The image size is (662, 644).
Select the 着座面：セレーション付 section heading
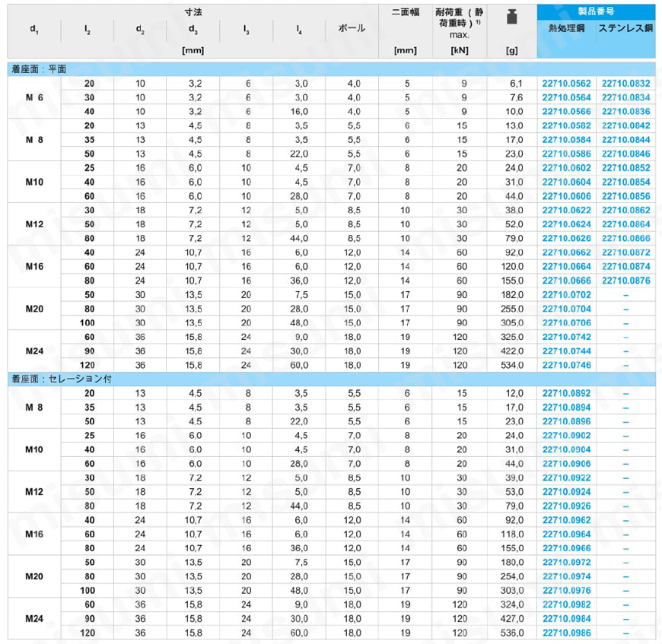62,379
